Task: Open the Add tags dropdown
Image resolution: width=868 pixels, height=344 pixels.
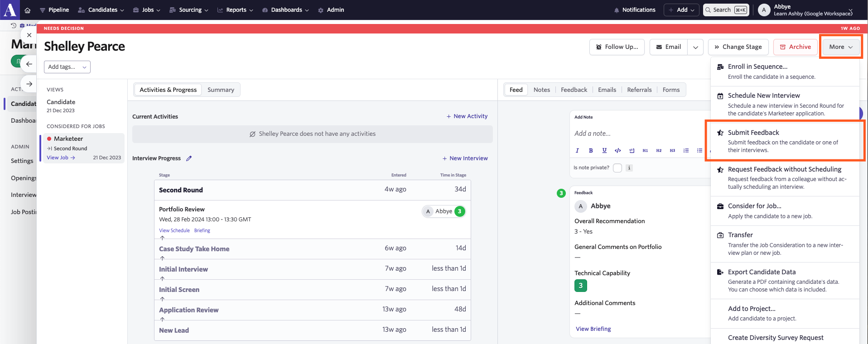Action: pos(67,67)
